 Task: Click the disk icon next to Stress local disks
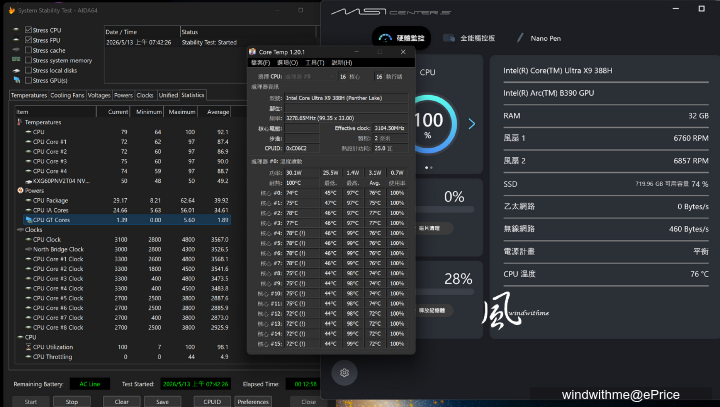pos(17,70)
